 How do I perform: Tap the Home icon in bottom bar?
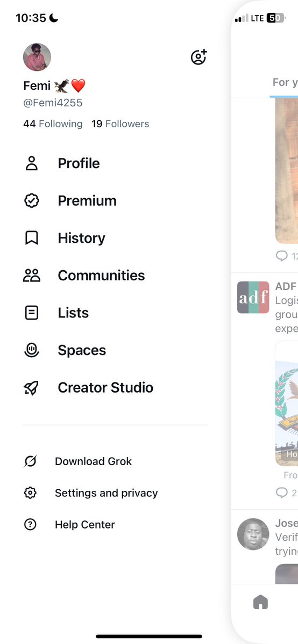(260, 602)
